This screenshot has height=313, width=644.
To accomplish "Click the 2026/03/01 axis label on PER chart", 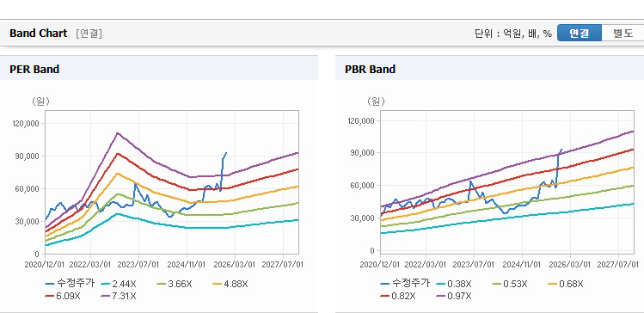I will tap(236, 265).
